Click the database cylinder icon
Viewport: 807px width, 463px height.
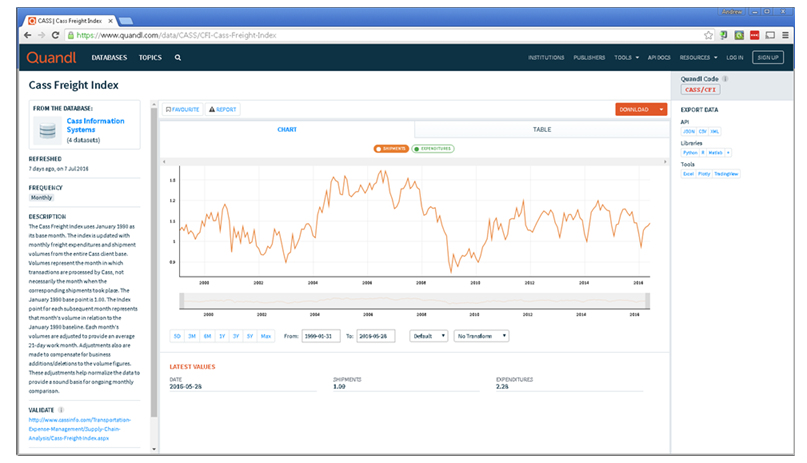[47, 130]
